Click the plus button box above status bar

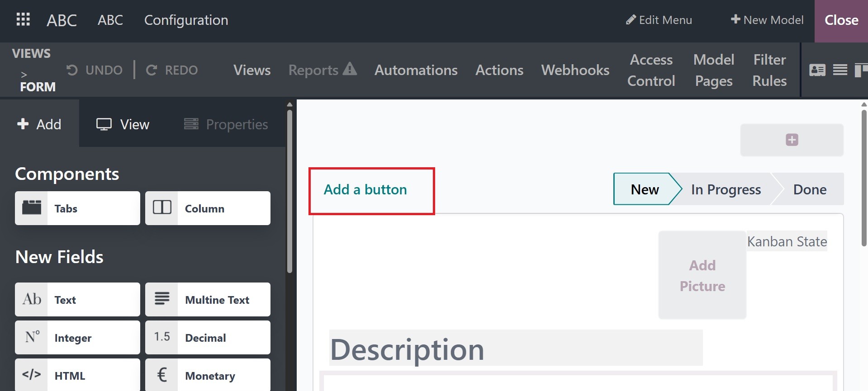(792, 140)
